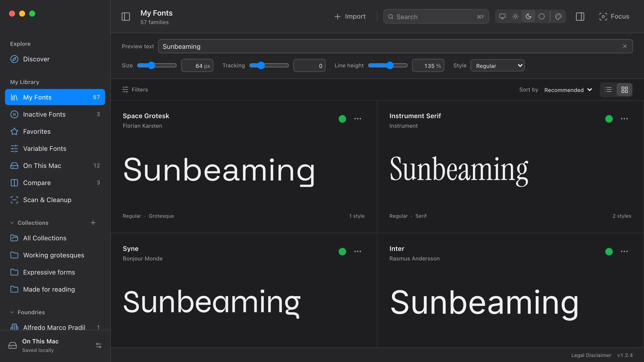Enter Focus mode
Viewport: 644px width, 362px height.
click(614, 16)
